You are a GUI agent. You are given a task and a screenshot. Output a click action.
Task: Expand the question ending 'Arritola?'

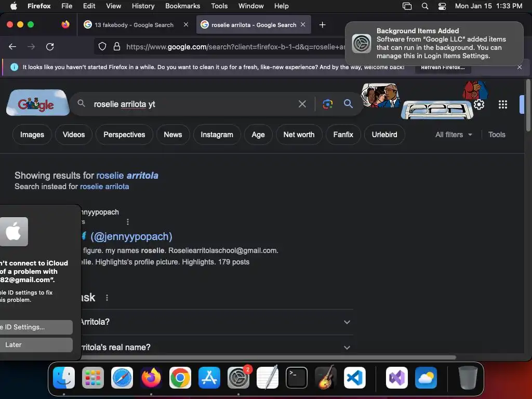click(217, 322)
